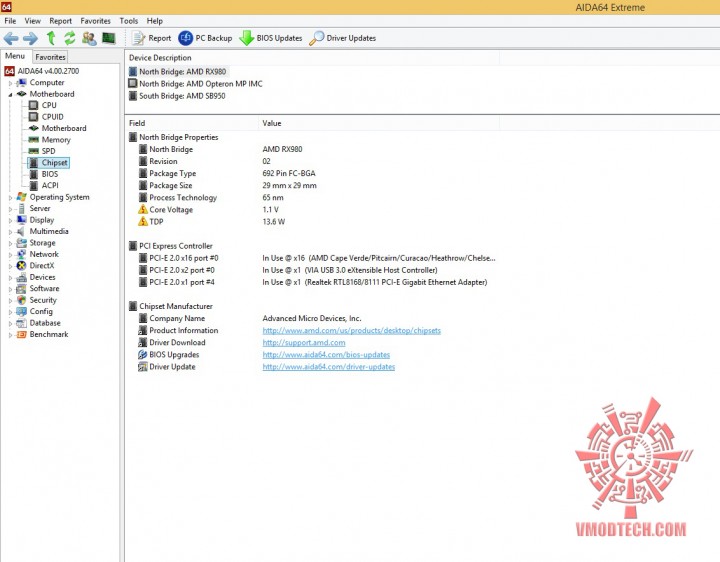Image resolution: width=720 pixels, height=562 pixels.
Task: Open Driver Updates from the toolbar
Action: tap(343, 38)
